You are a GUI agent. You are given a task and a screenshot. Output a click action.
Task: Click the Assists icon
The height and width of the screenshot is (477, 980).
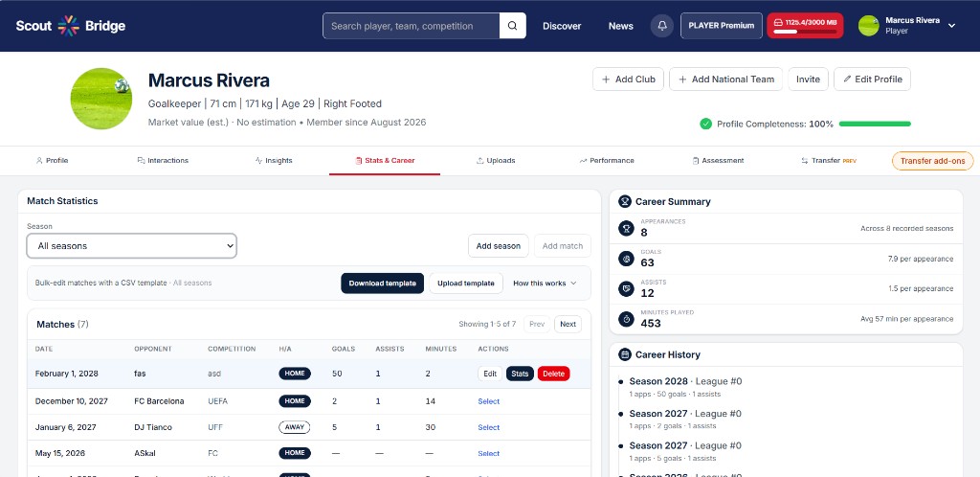pyautogui.click(x=626, y=289)
